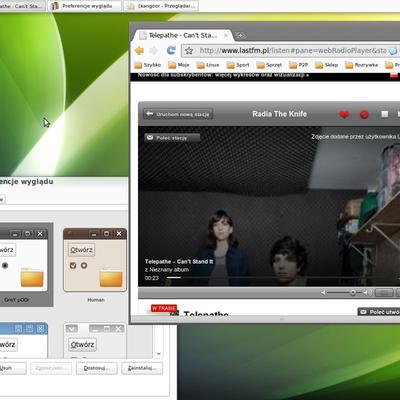Screen dimensions: 400x400
Task: Select the radio button in the Human theme preview
Action: coord(84,265)
